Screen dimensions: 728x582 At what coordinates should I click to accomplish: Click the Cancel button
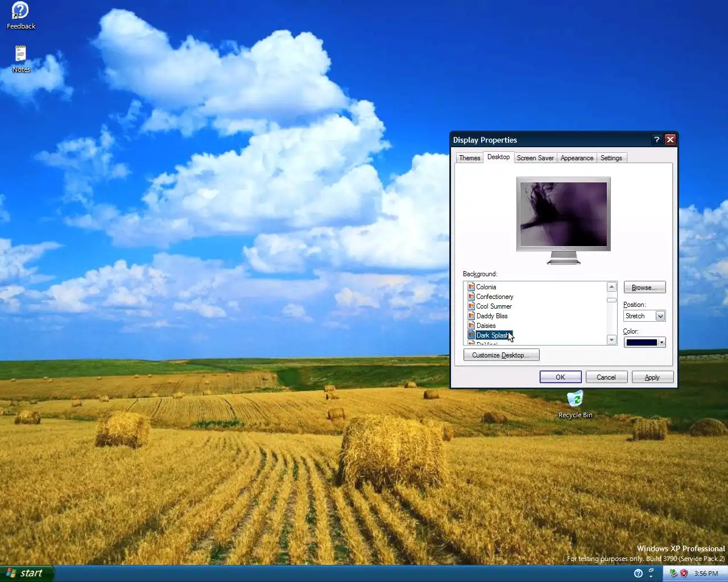[x=606, y=377]
